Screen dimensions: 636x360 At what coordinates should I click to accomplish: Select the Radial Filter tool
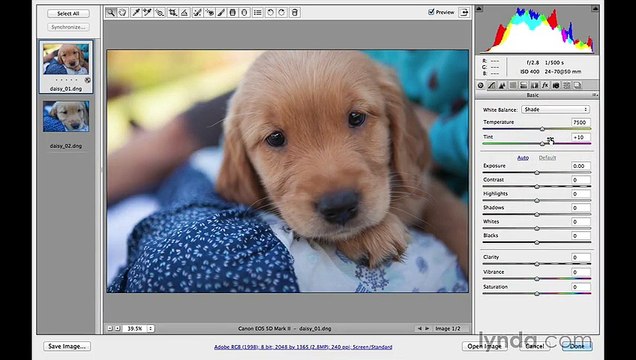244,13
